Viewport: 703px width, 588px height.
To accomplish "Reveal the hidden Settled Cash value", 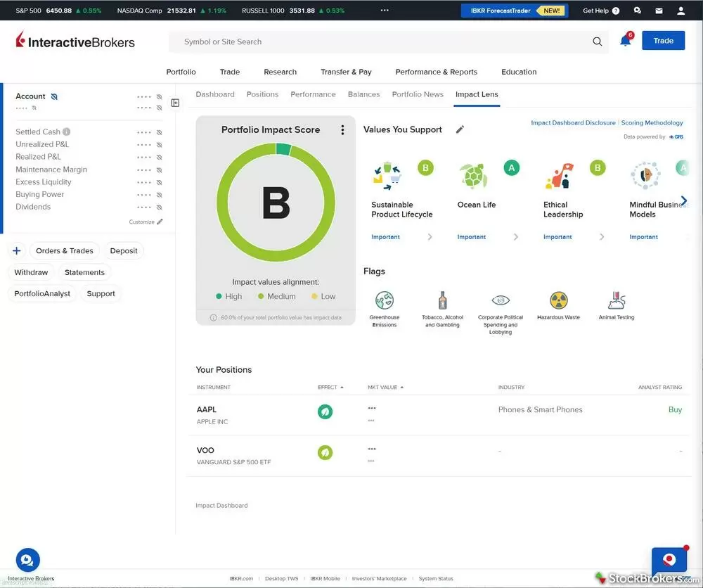I will pos(159,132).
